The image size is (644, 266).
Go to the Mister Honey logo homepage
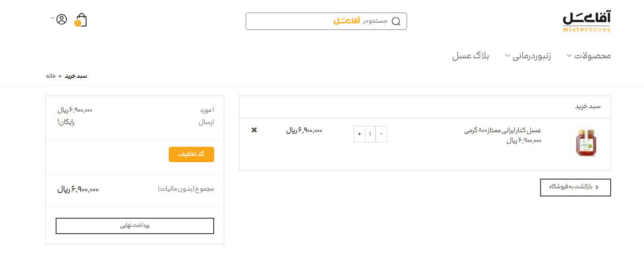tap(586, 22)
